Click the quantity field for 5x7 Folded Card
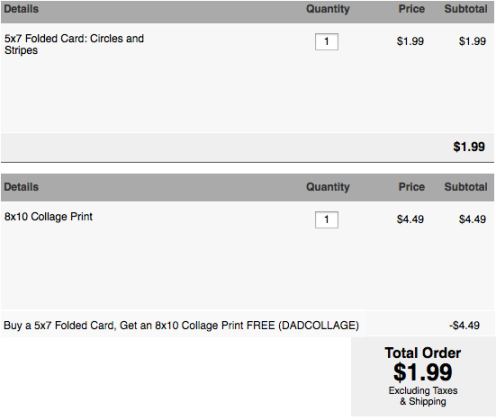This screenshot has width=496, height=420. pyautogui.click(x=327, y=42)
